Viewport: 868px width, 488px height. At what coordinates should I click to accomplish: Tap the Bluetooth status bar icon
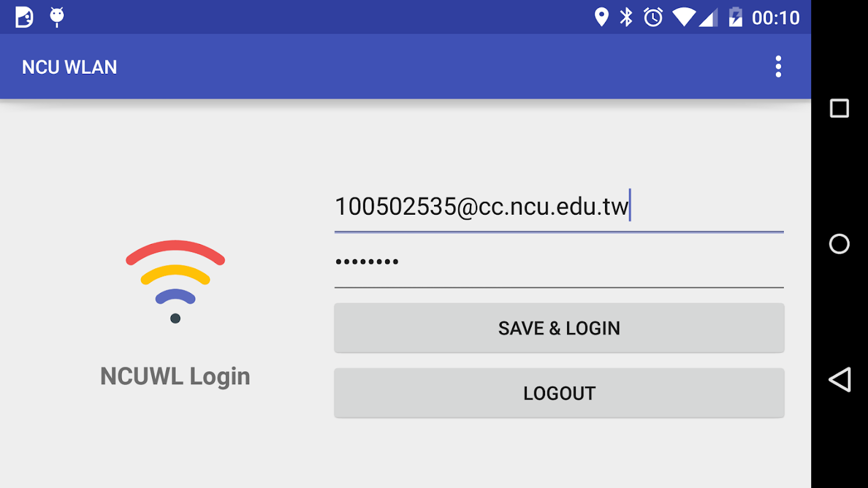[626, 17]
